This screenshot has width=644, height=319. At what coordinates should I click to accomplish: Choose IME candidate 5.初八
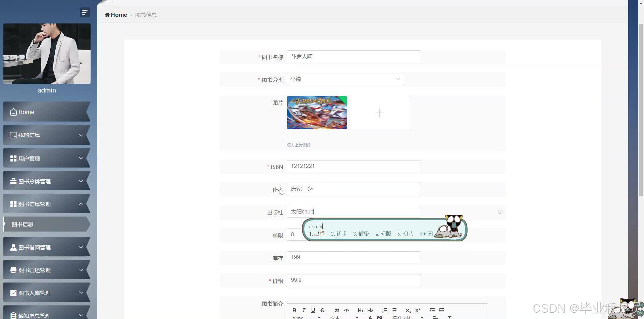405,234
